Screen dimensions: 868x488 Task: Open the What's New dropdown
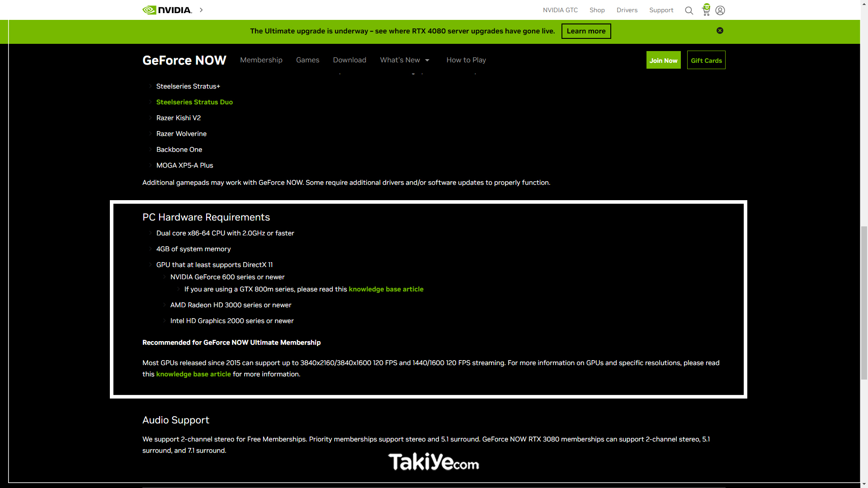(x=405, y=60)
